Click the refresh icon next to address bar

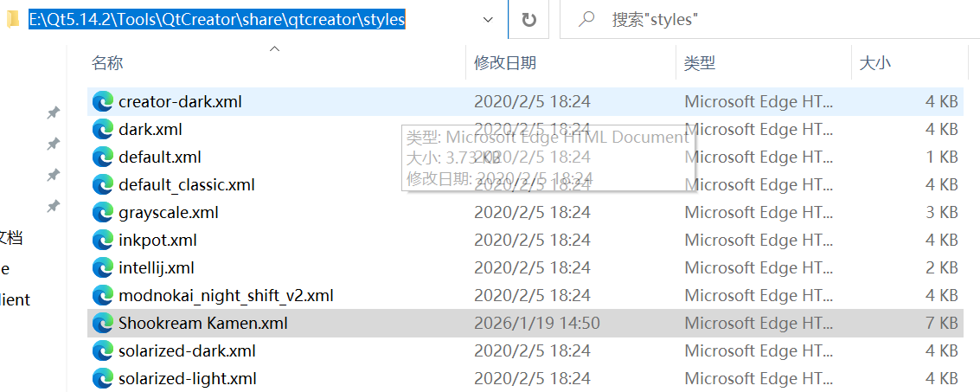528,20
